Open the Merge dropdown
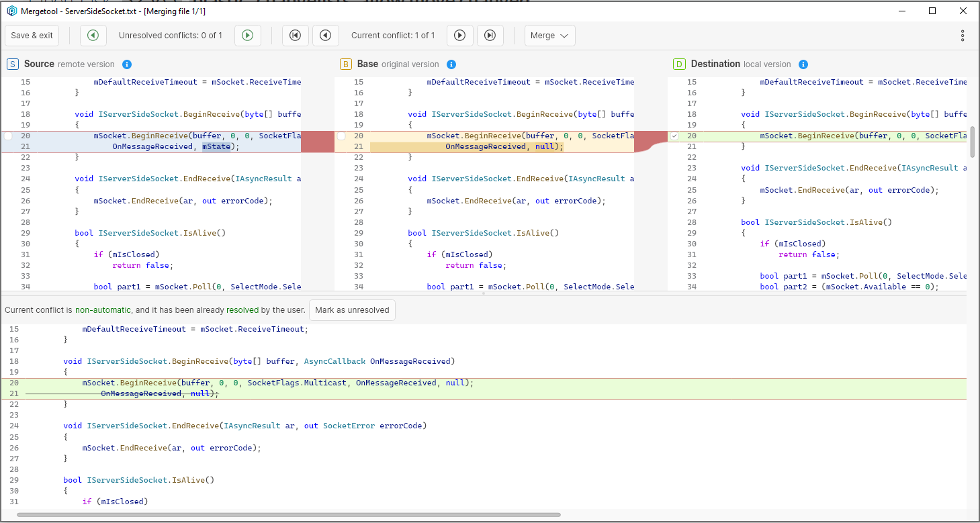 pos(549,35)
